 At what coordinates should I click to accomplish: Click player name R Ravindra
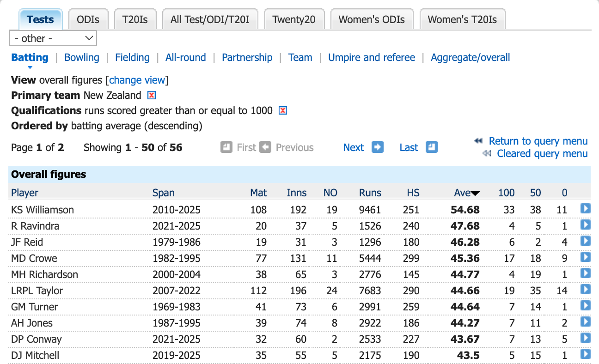click(x=35, y=226)
